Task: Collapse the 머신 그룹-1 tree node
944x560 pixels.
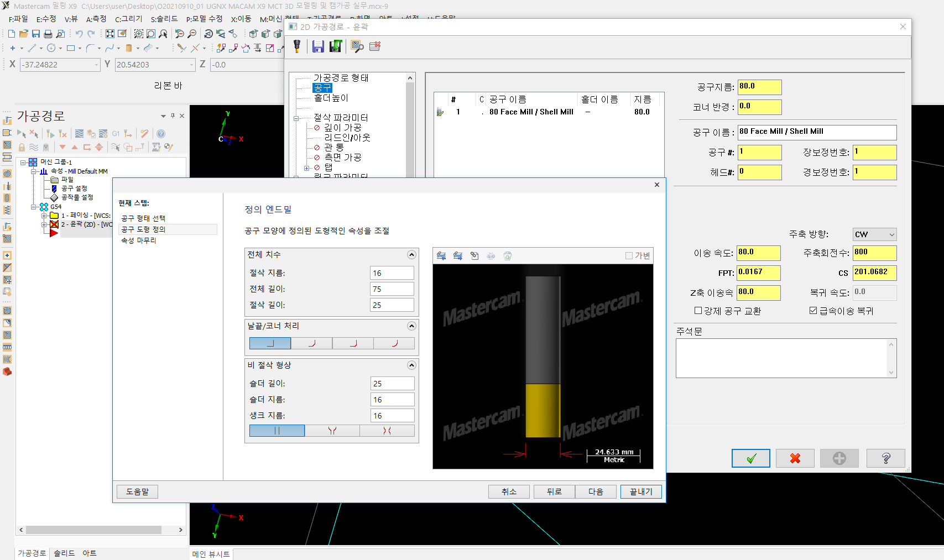Action: (23, 163)
